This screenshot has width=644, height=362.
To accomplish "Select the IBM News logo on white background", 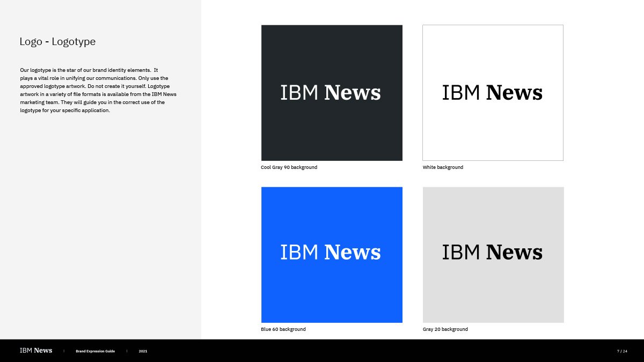I will (x=492, y=92).
